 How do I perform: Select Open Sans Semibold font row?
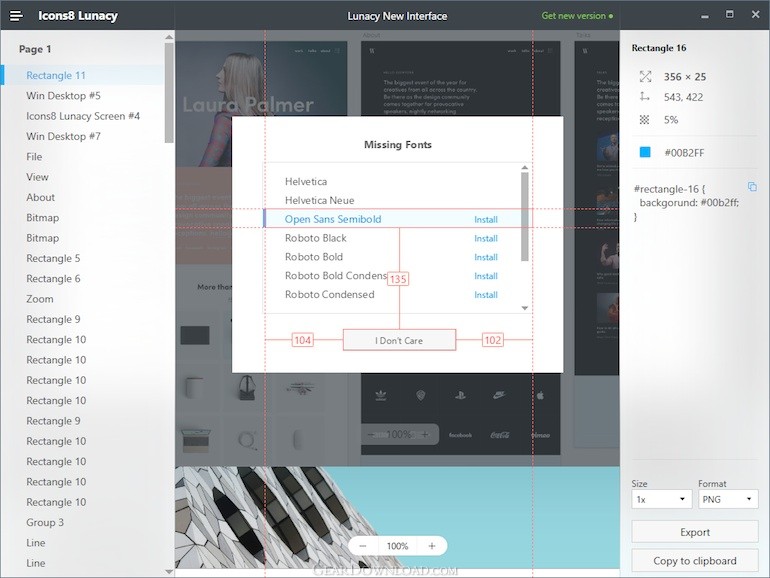coord(398,219)
